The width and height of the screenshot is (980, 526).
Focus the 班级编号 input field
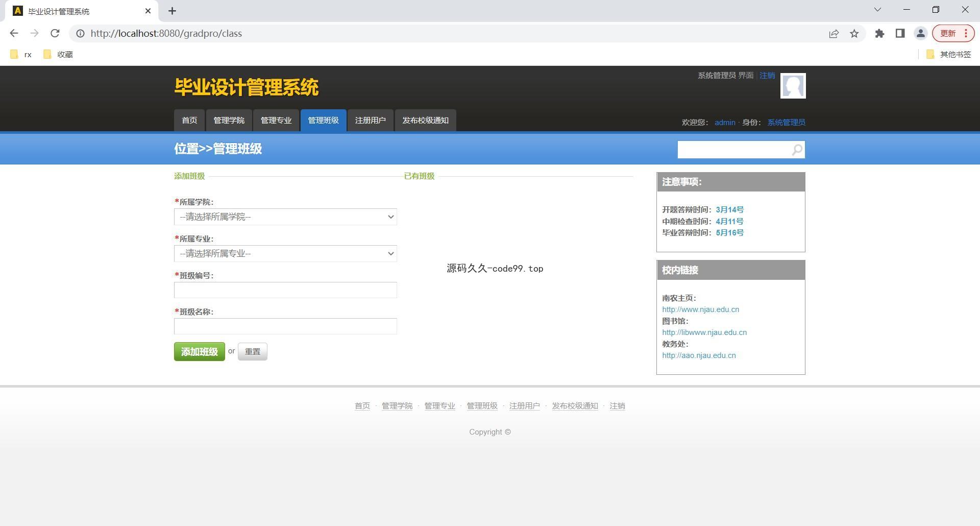(285, 290)
